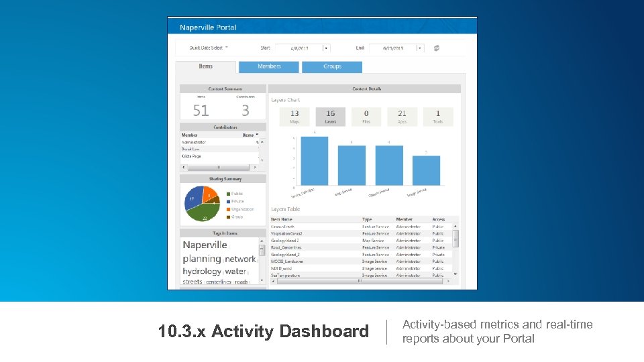Viewport: 644px width, 362px height.
Task: Click the Tags panel scroll up arrow
Action: 262,241
